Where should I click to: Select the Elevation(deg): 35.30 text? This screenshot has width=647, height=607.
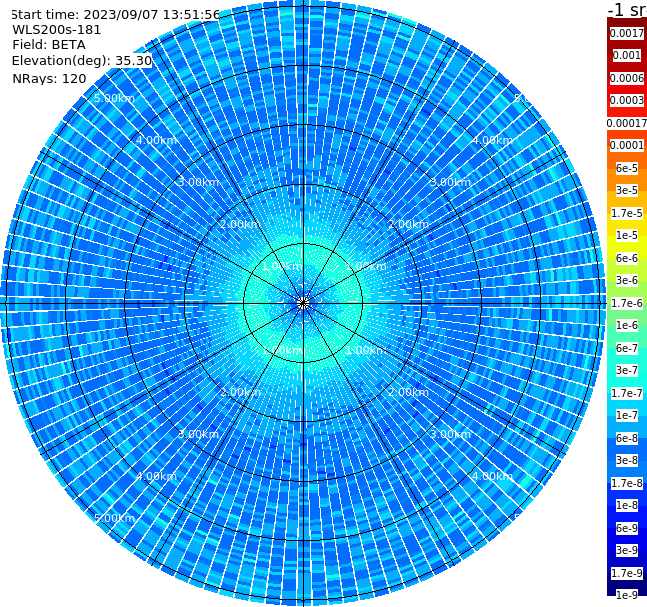(x=82, y=61)
